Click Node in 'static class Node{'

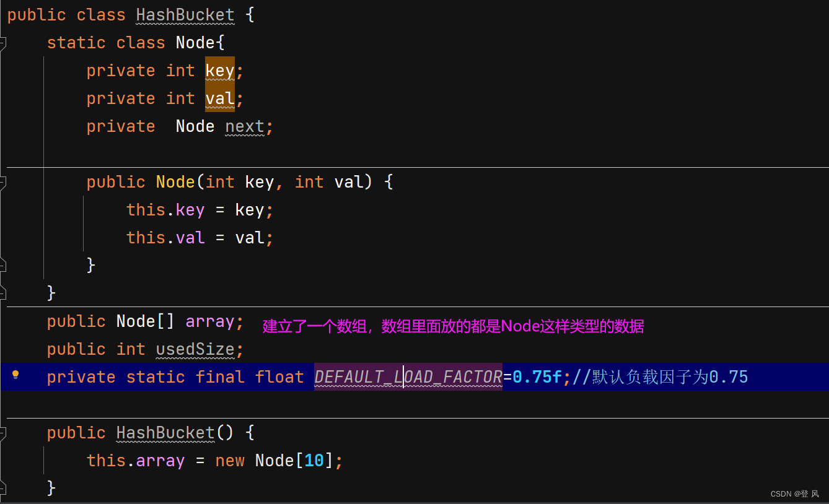click(195, 43)
